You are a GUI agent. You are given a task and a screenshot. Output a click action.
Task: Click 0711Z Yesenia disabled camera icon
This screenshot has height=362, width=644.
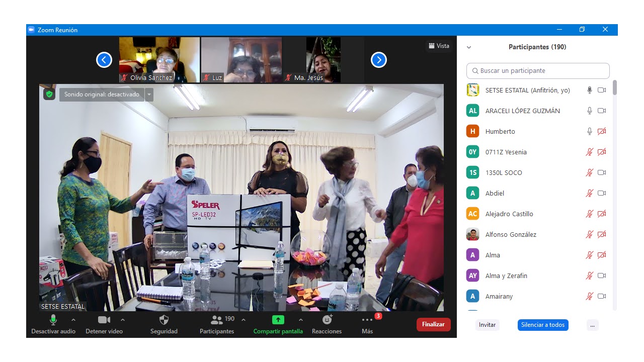(x=602, y=152)
